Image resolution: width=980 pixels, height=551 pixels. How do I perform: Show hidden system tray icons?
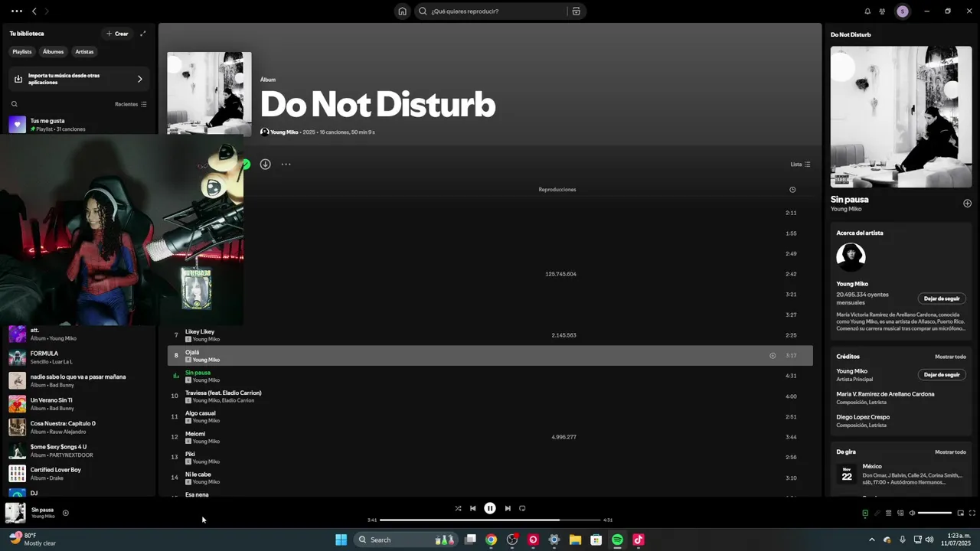pyautogui.click(x=871, y=540)
